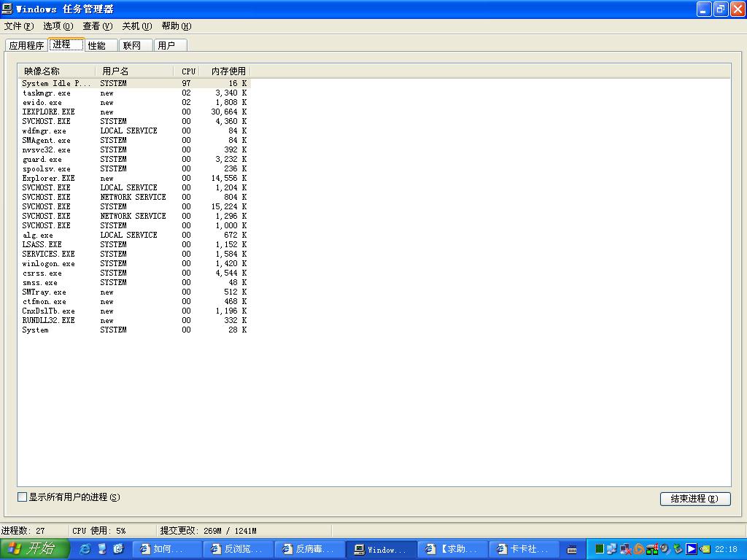Image resolution: width=747 pixels, height=560 pixels.
Task: Open Internet Explorer from quick launch
Action: [85, 549]
